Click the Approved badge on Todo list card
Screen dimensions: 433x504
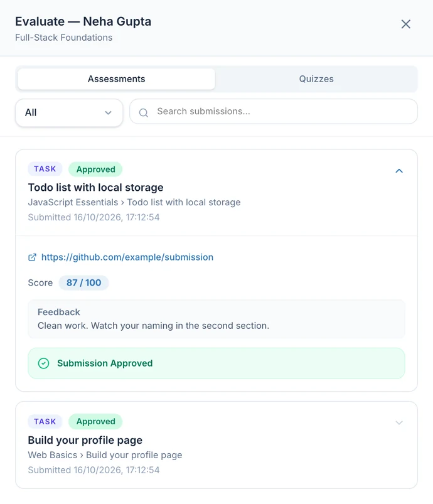pos(95,169)
